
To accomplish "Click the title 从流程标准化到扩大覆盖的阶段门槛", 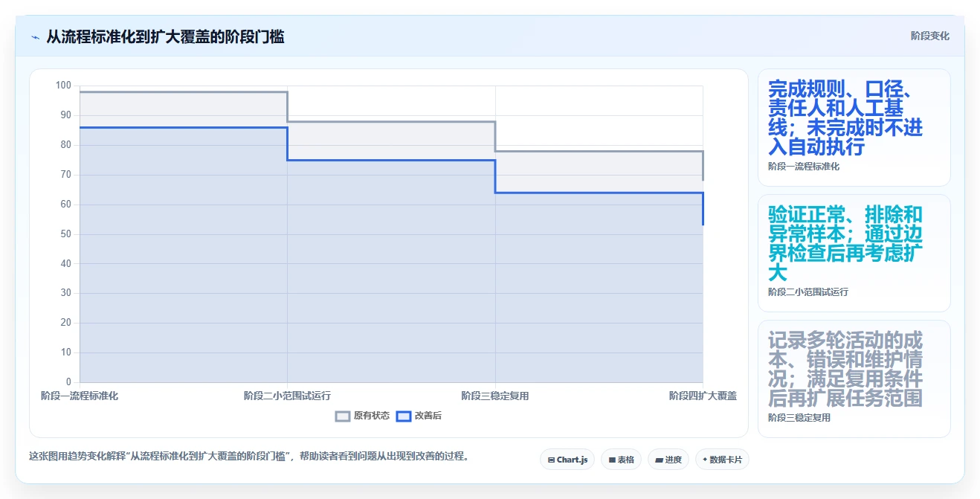I will click(x=165, y=36).
